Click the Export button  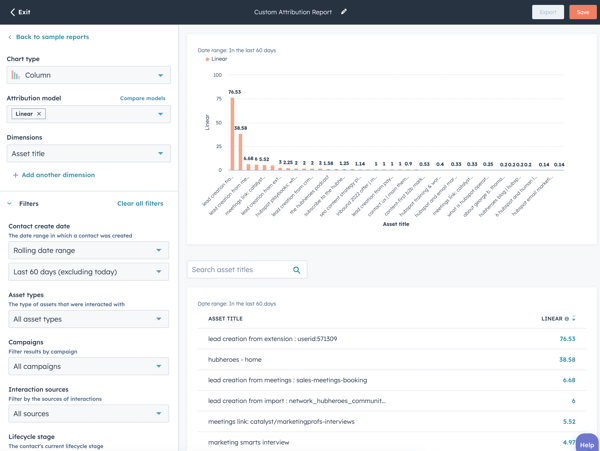(x=548, y=12)
